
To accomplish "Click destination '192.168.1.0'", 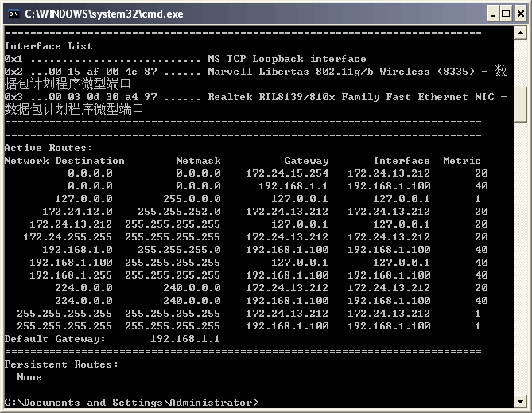I will click(77, 250).
